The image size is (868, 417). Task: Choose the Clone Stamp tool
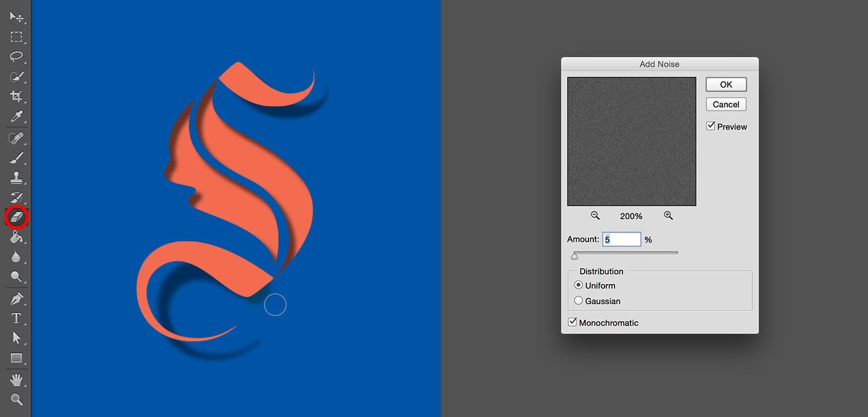(x=16, y=177)
